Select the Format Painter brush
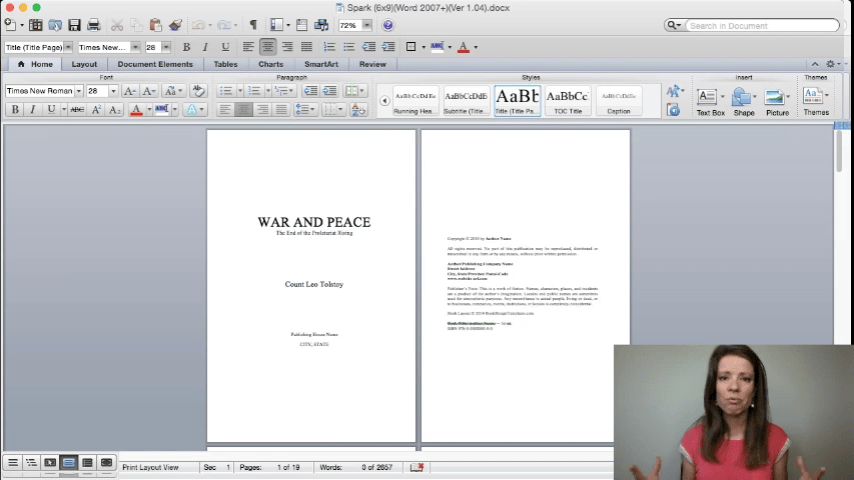This screenshot has width=854, height=480. tap(176, 25)
